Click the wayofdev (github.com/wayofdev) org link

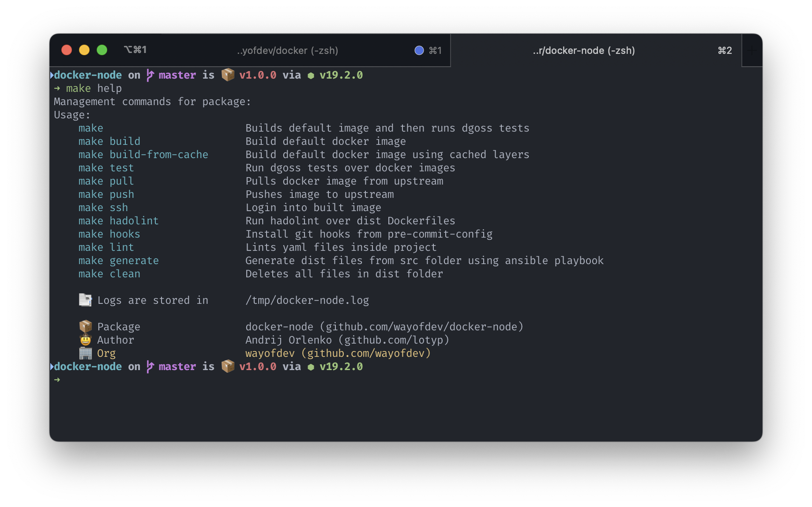click(x=338, y=353)
